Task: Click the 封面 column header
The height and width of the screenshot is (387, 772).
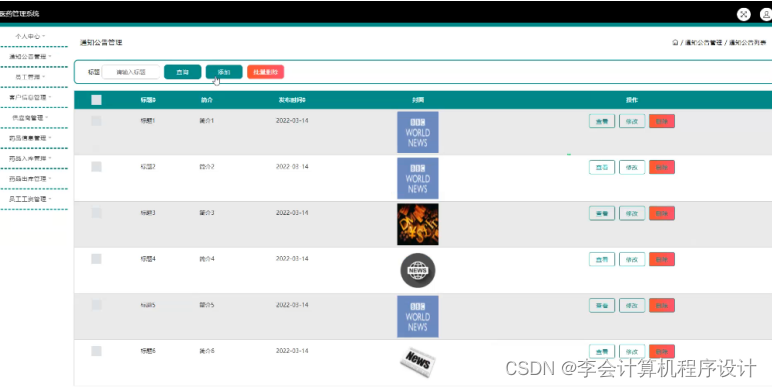Action: pos(418,100)
